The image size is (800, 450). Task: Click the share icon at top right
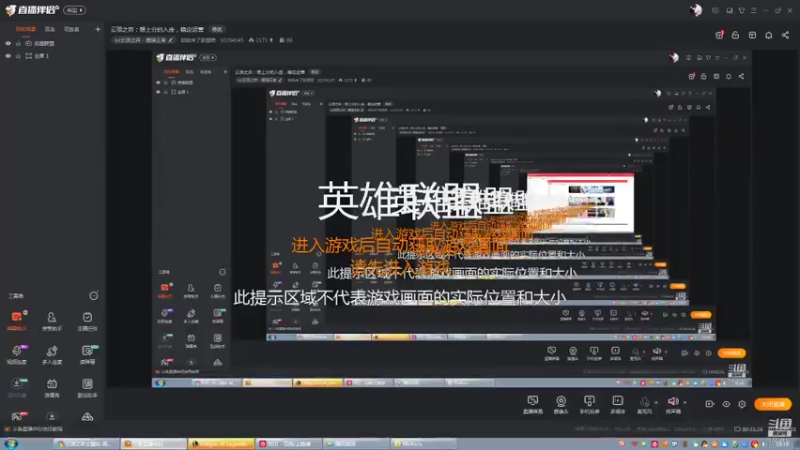point(785,35)
